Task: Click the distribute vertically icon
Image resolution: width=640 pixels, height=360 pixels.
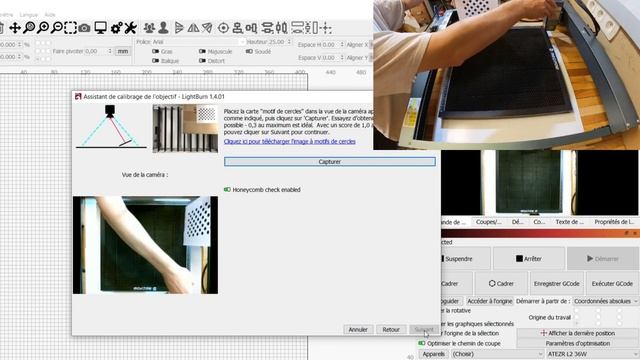Action: click(x=267, y=28)
